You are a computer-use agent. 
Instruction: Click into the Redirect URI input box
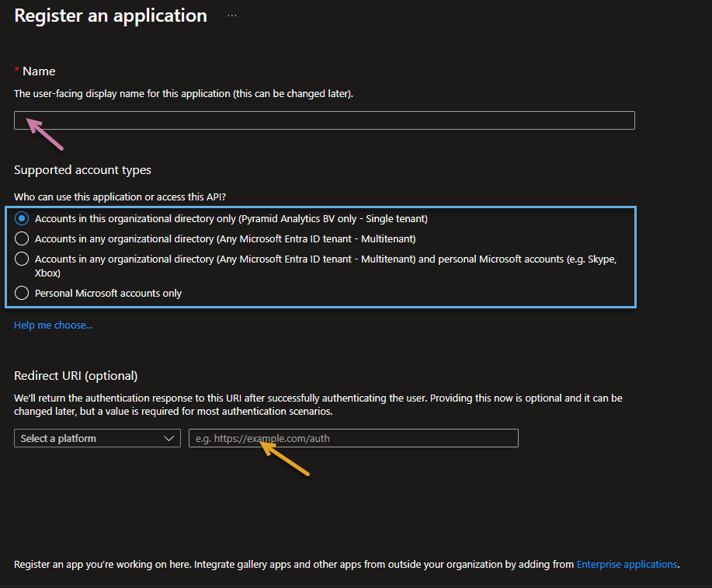pos(353,439)
